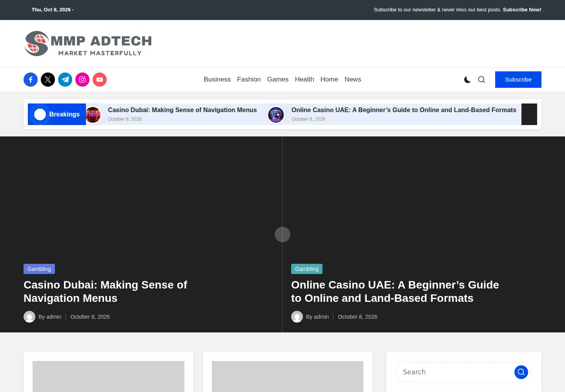Click Gambling tag above Online Casino UAE article
Image resolution: width=565 pixels, height=392 pixels.
[x=307, y=269]
